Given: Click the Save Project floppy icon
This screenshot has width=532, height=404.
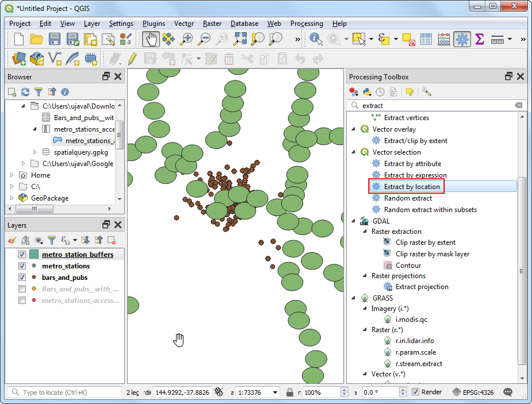Looking at the screenshot, I should pos(55,39).
